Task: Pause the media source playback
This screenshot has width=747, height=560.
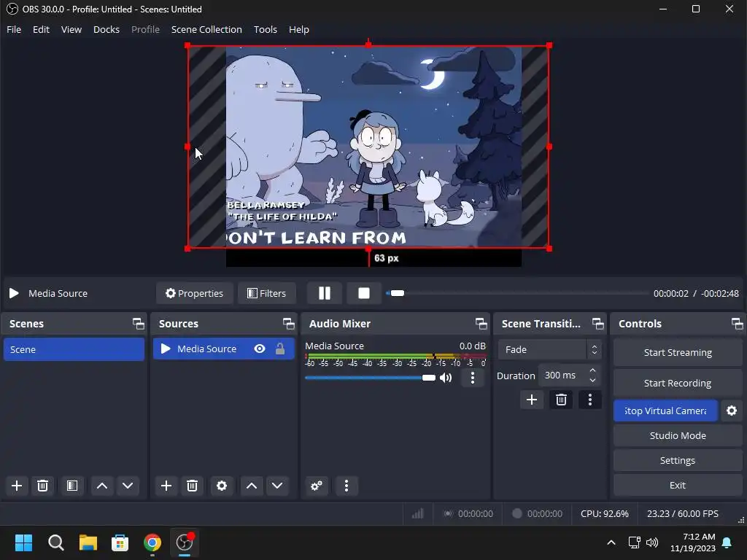Action: (325, 293)
